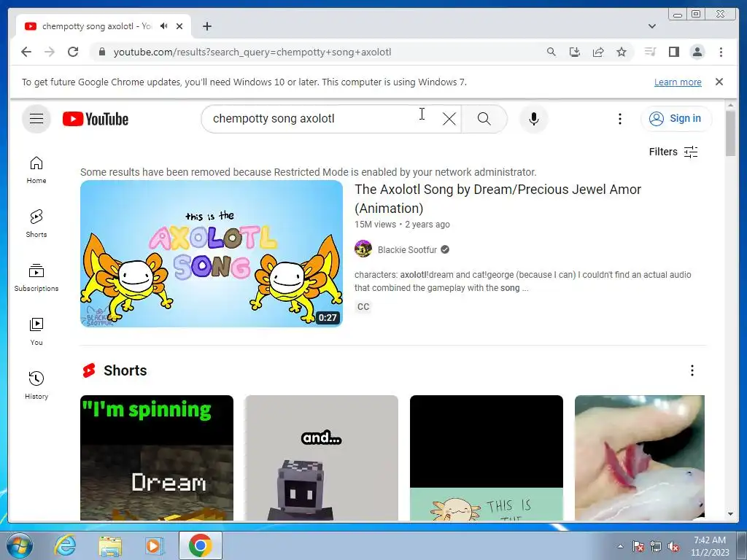Mute the tab via its speaker icon
747x560 pixels.
tap(164, 26)
